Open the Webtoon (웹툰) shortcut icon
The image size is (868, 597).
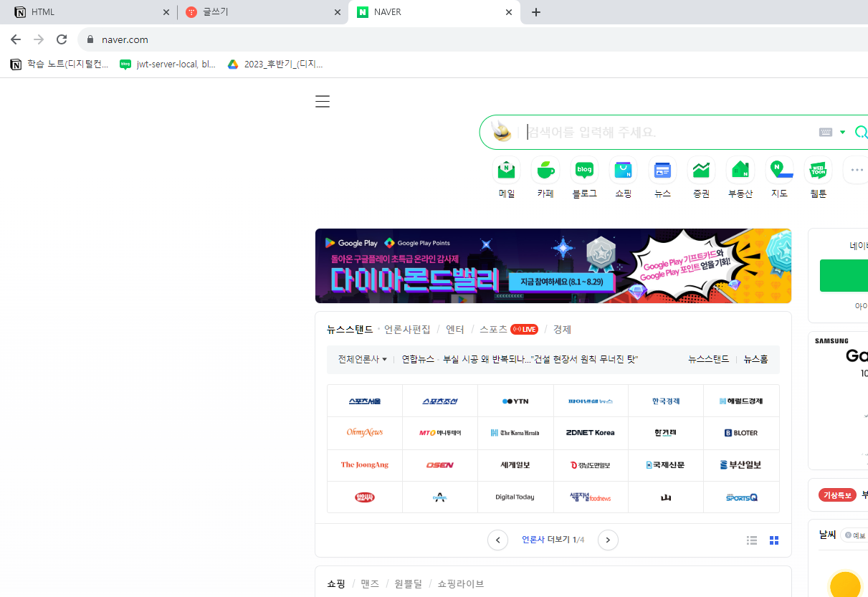pos(818,170)
